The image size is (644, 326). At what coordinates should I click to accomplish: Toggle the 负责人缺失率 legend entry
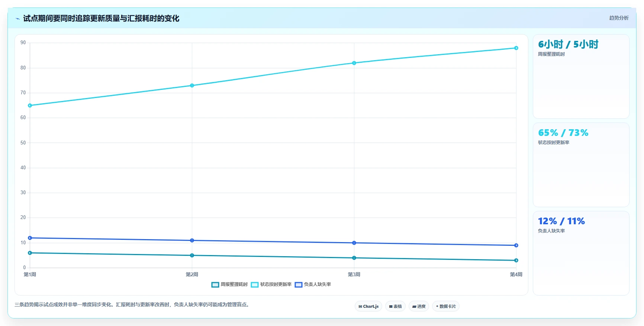[x=313, y=284]
